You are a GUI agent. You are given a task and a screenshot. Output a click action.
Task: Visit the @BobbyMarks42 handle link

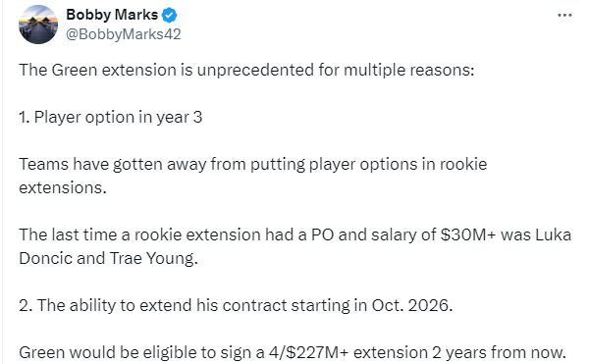[x=124, y=34]
